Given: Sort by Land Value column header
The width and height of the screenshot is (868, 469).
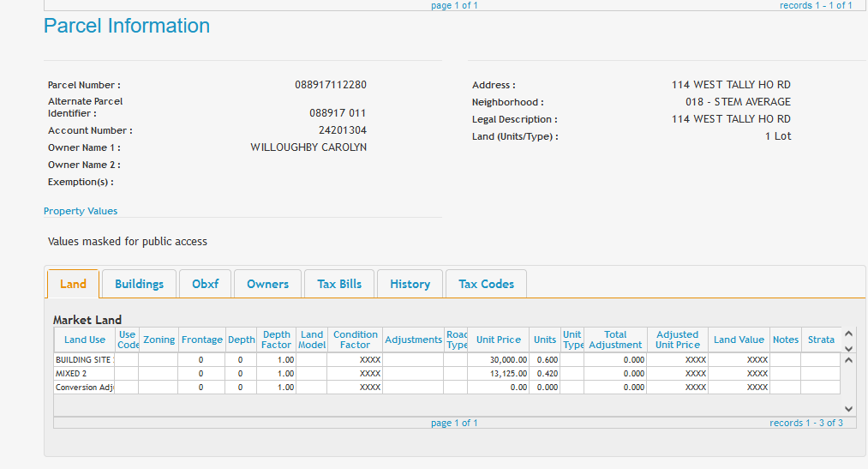Looking at the screenshot, I should tap(739, 340).
